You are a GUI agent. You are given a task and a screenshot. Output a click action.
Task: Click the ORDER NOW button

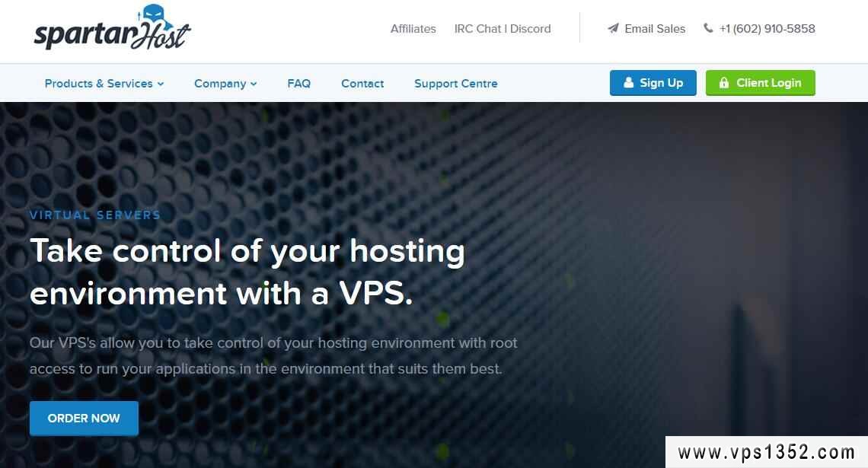(85, 419)
